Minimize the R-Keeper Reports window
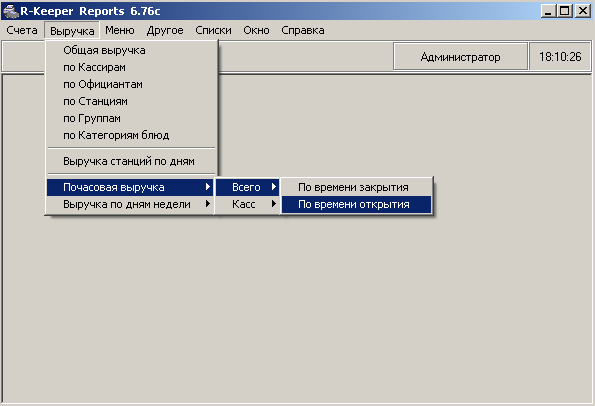The image size is (595, 406). (548, 11)
